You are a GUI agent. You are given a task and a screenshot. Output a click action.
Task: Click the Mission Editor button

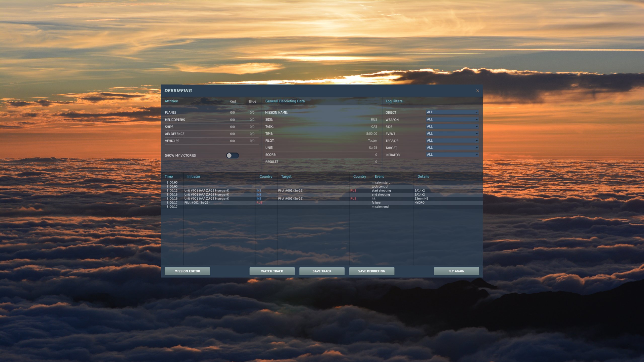(x=187, y=271)
